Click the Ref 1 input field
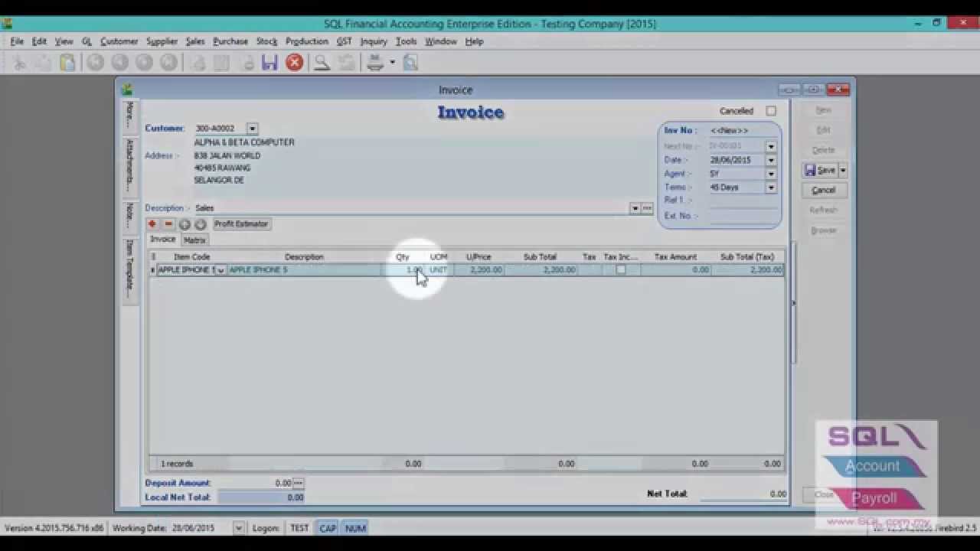This screenshot has width=980, height=551. pyautogui.click(x=743, y=201)
